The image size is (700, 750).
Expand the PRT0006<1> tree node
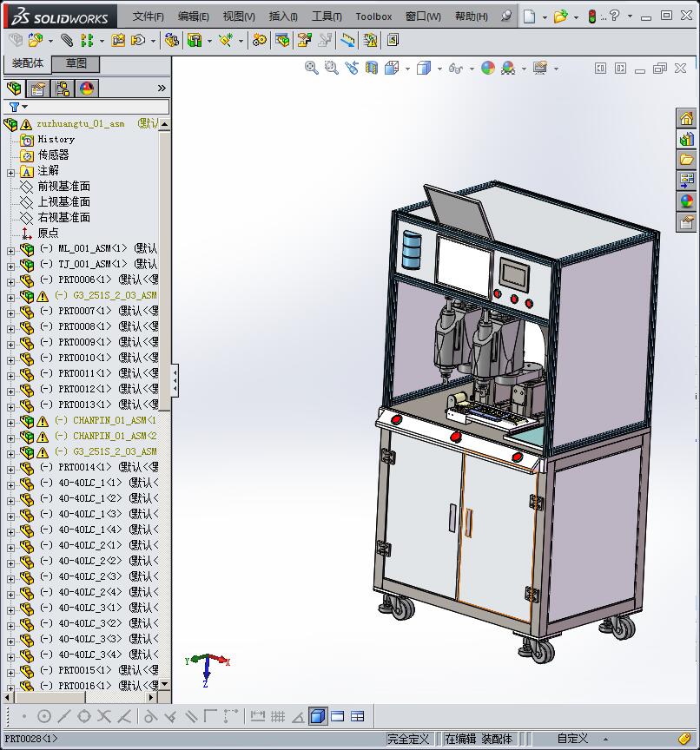10,282
